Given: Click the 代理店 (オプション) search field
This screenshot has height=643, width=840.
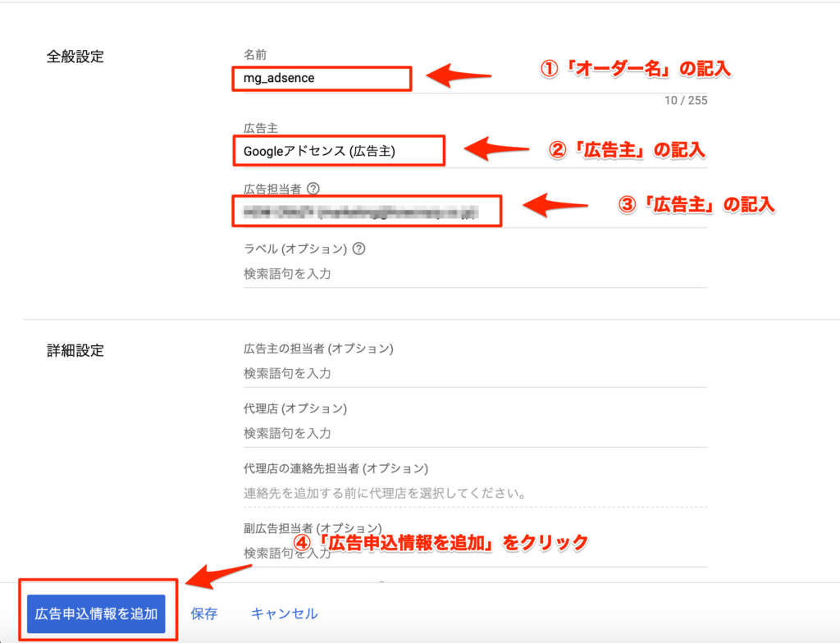Looking at the screenshot, I should (x=475, y=433).
